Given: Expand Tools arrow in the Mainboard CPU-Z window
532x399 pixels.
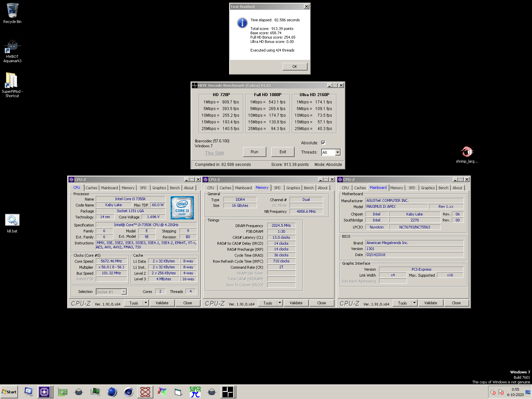Looking at the screenshot, I should 414,303.
